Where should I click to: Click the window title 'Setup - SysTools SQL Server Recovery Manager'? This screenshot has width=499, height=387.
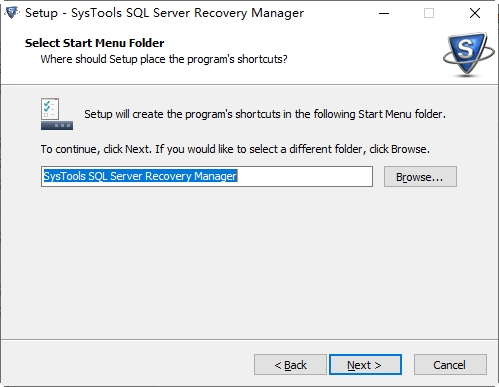tap(164, 13)
